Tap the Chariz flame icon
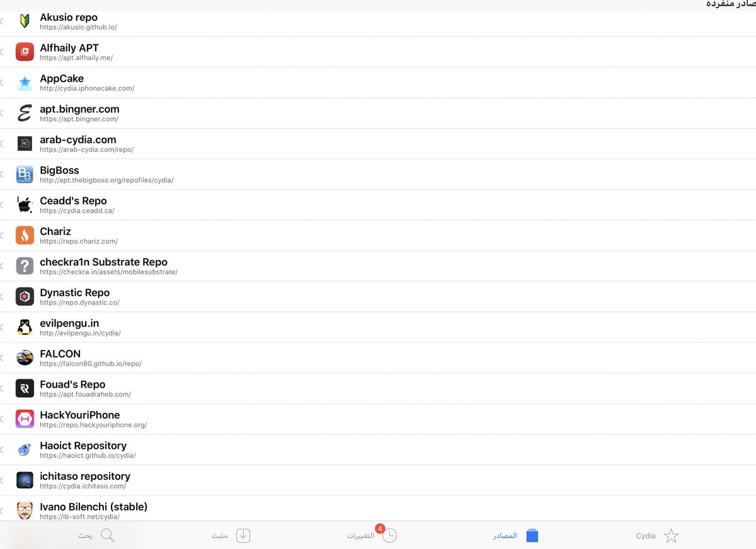 (x=25, y=235)
